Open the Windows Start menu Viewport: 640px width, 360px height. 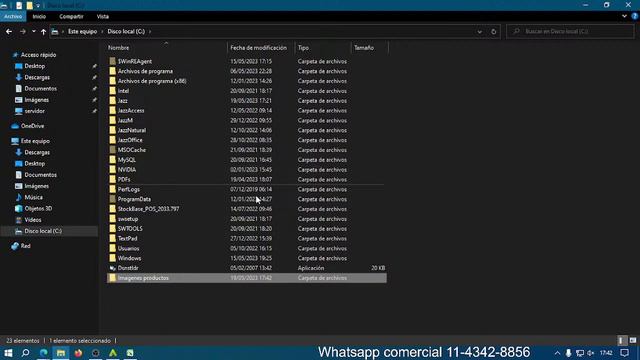click(8, 353)
